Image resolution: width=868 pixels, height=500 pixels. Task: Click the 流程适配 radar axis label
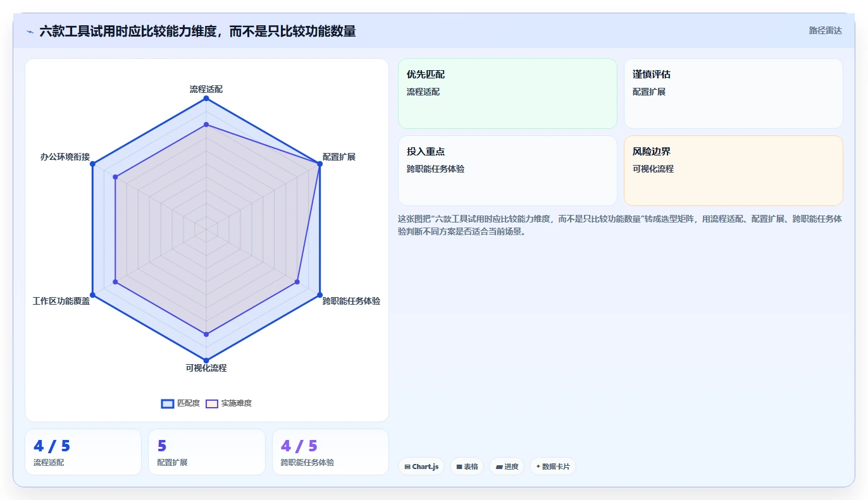(x=206, y=89)
